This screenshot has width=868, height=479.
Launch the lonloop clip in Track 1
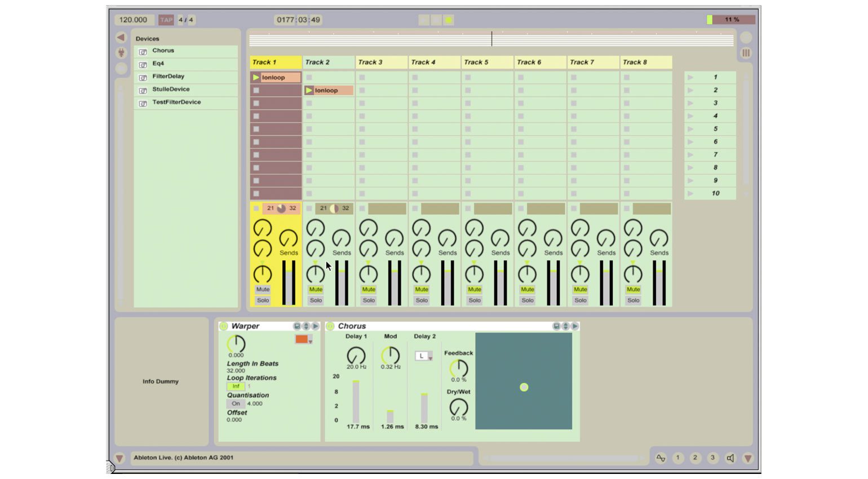[x=256, y=77]
